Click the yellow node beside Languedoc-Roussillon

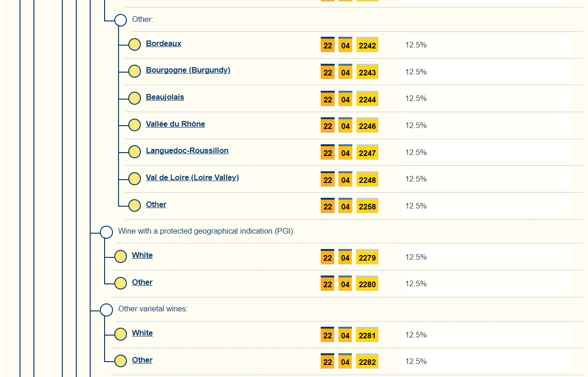(134, 152)
